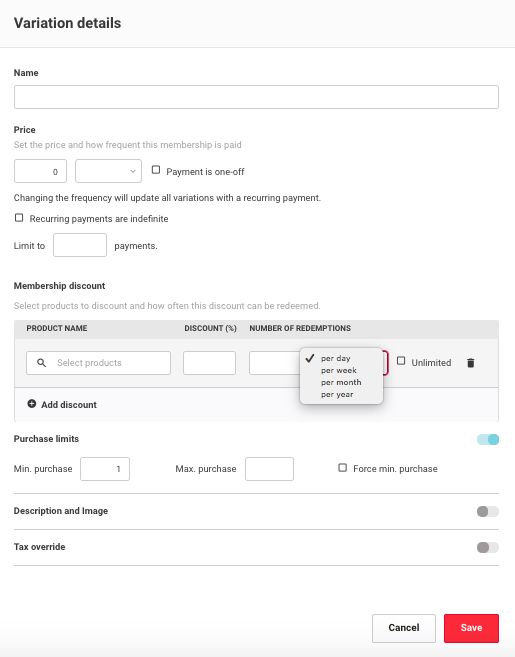Image resolution: width=515 pixels, height=657 pixels.
Task: Click the Cancel button
Action: [x=404, y=628]
